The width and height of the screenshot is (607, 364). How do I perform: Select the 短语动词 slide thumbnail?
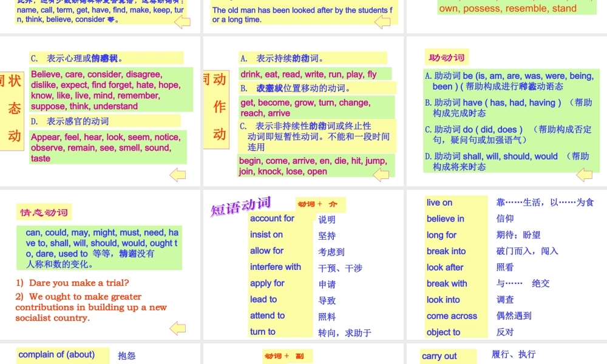point(303,265)
